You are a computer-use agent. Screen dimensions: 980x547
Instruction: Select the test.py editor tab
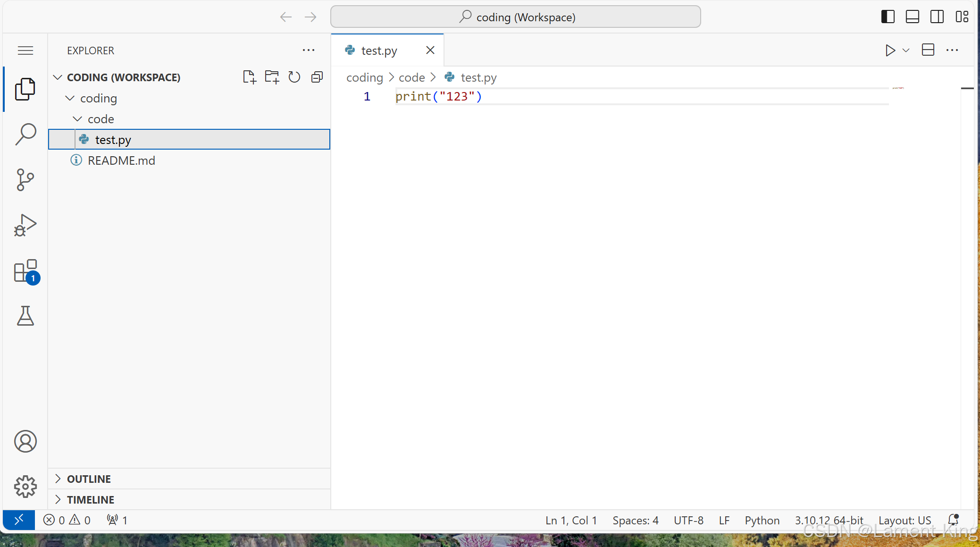click(x=379, y=50)
